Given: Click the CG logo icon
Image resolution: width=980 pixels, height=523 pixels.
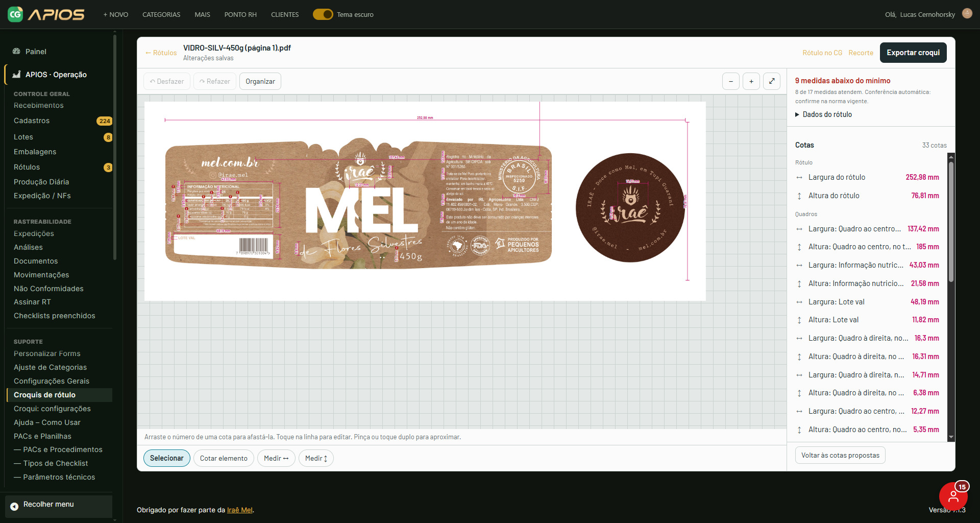Looking at the screenshot, I should 15,14.
